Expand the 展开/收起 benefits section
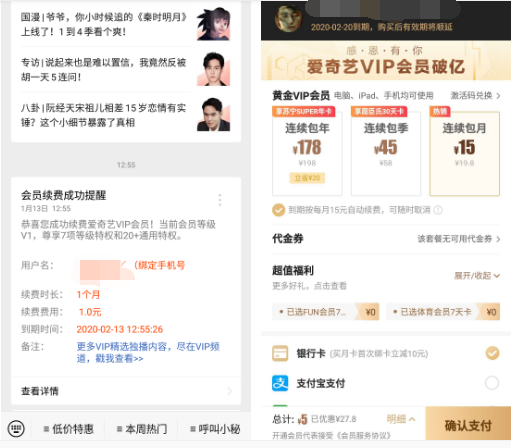 477,276
